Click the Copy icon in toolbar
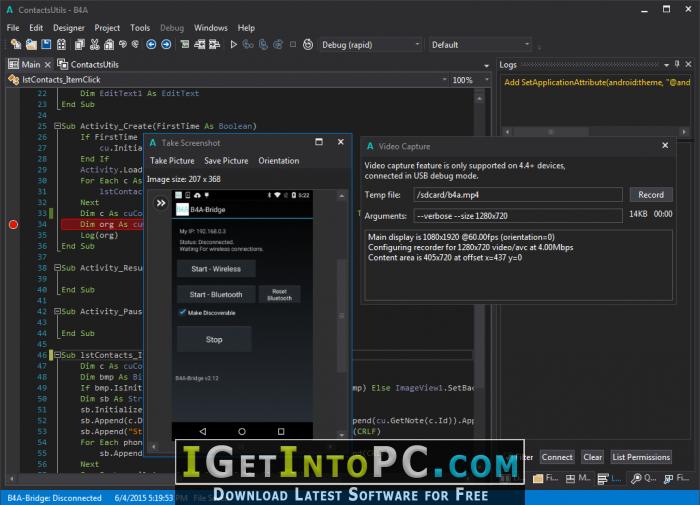This screenshot has width=700, height=505. [x=79, y=45]
